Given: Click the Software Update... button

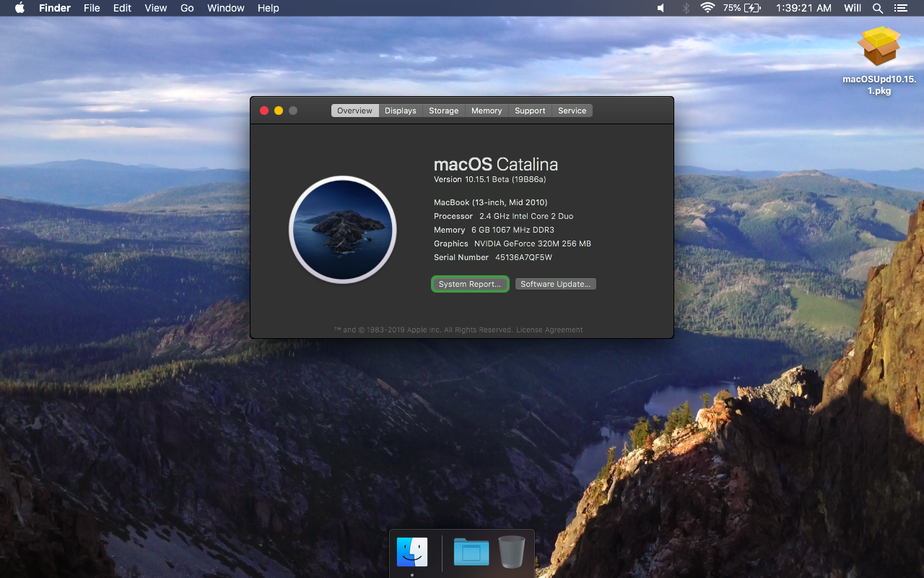Looking at the screenshot, I should [x=556, y=284].
